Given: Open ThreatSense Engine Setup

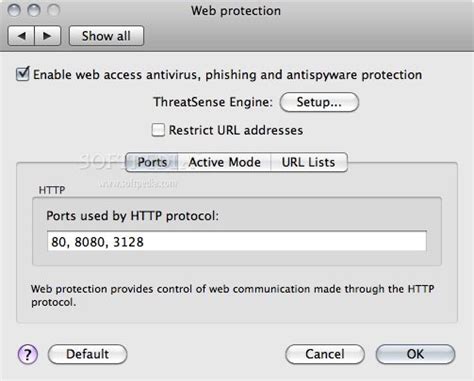Looking at the screenshot, I should coord(319,102).
